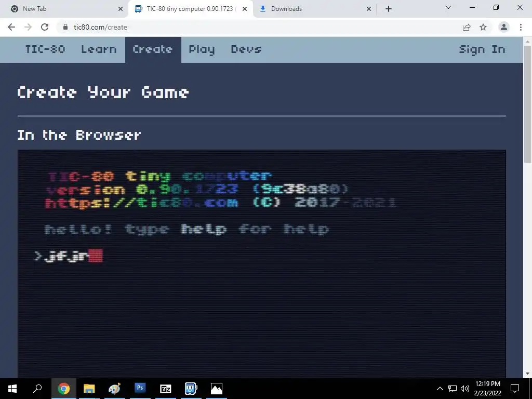Open the Learn page
532x399 pixels.
[x=99, y=49]
